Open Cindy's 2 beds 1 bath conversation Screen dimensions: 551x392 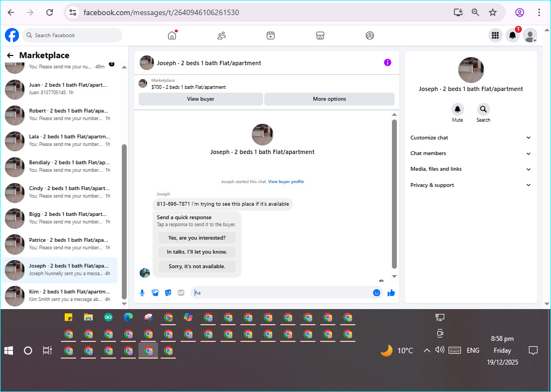point(60,192)
